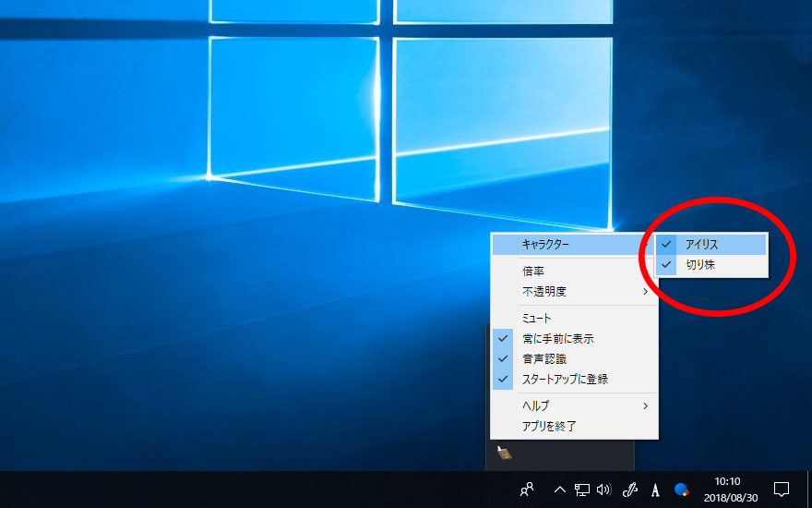Viewport: 812px width, 508px height.
Task: Click the app's tray icon in overflow panel
Action: coord(504,454)
